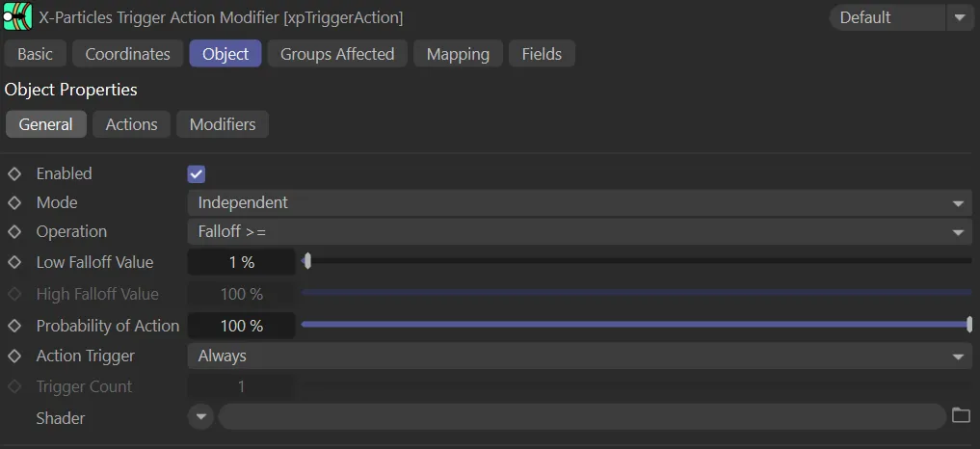Open the Shader folder browse icon
Viewport: 980px width, 449px height.
pyautogui.click(x=961, y=415)
